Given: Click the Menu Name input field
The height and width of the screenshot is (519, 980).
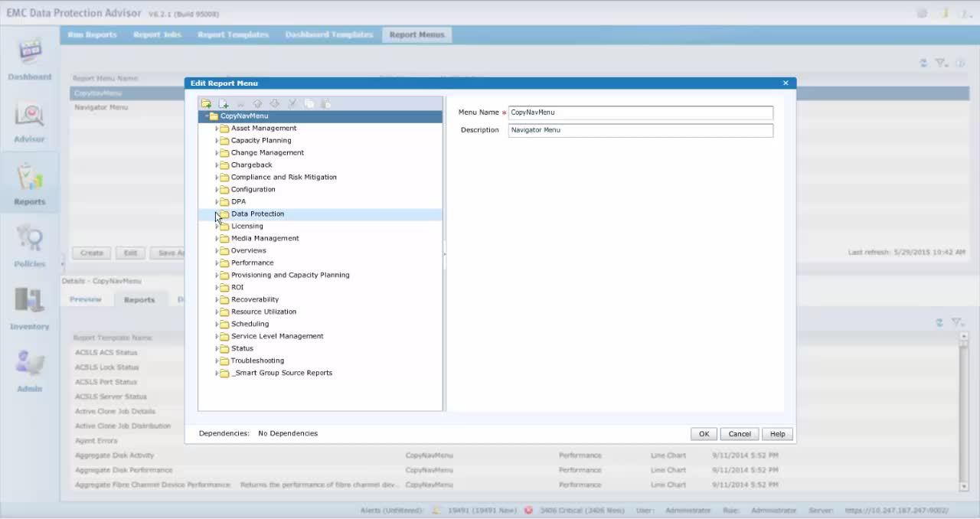Looking at the screenshot, I should pos(641,113).
